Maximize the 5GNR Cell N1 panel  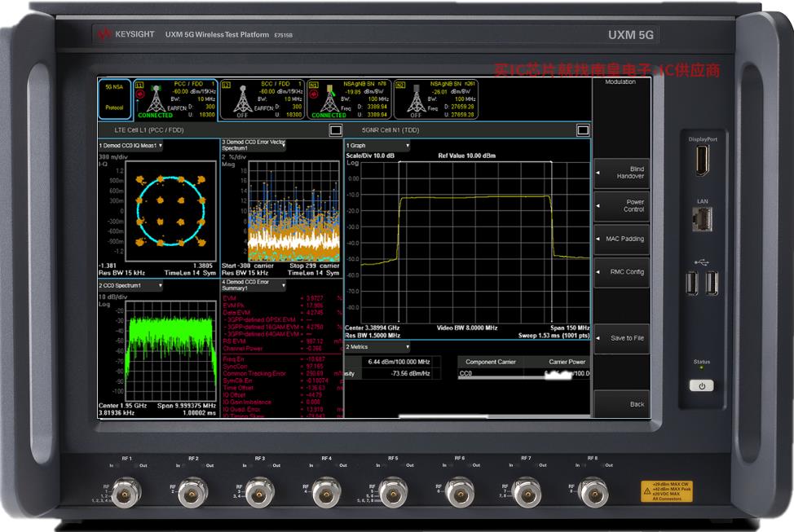[x=583, y=130]
